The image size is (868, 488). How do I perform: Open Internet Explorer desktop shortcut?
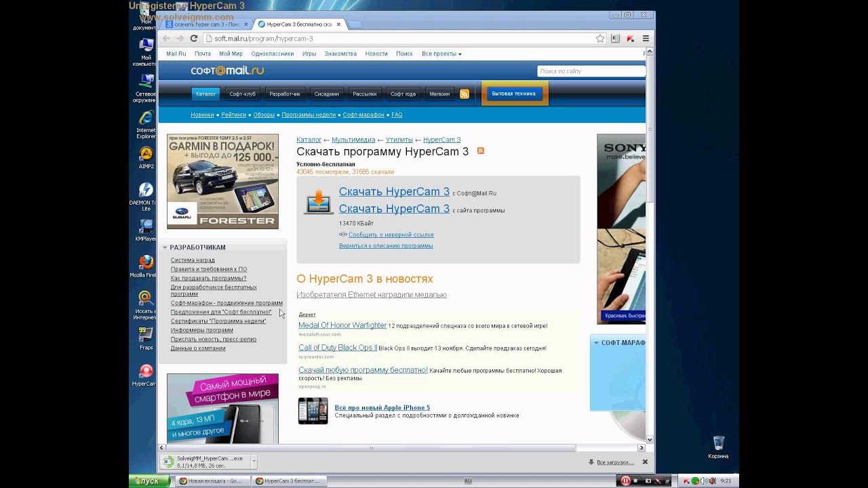[x=146, y=123]
